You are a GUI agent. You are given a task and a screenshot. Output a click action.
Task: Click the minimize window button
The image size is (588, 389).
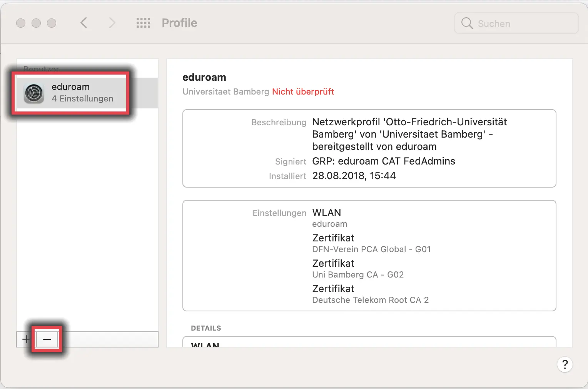[x=36, y=23]
